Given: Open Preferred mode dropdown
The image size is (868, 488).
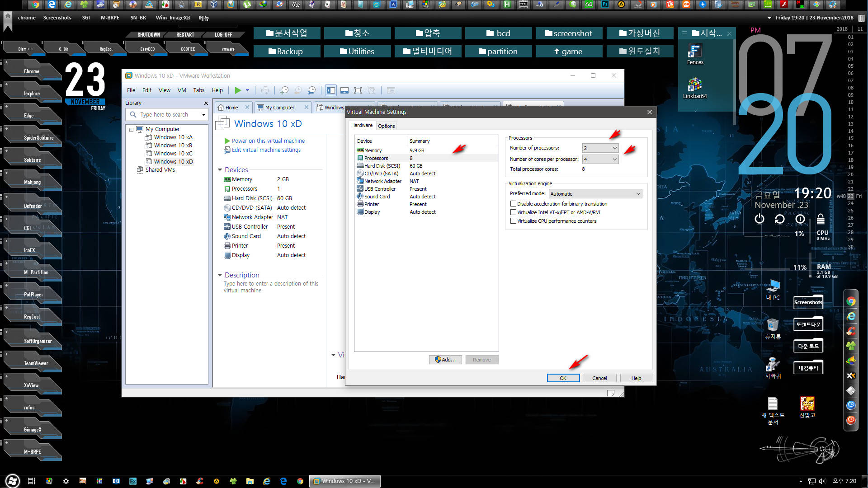Looking at the screenshot, I should [595, 194].
